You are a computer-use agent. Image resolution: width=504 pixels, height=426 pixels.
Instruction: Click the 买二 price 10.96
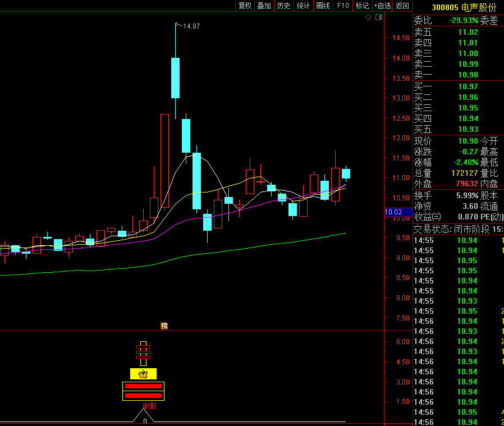[468, 97]
